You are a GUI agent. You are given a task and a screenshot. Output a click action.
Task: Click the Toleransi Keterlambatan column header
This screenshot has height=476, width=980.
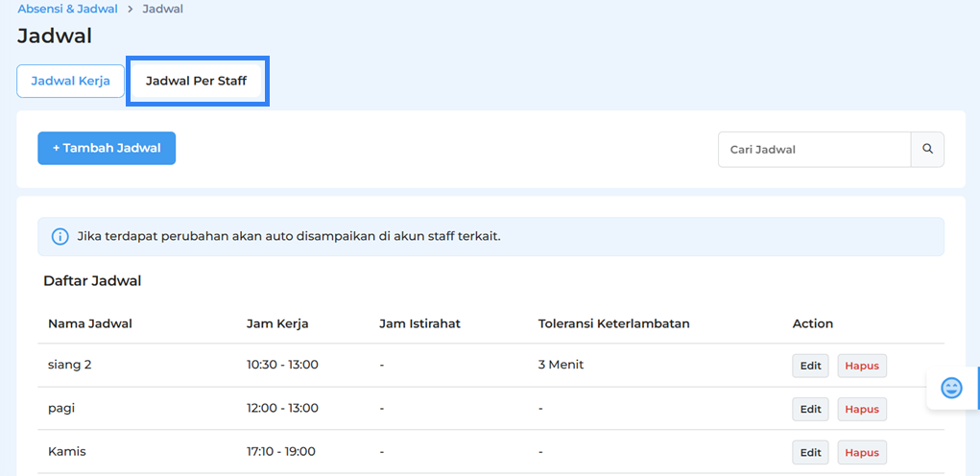[613, 323]
